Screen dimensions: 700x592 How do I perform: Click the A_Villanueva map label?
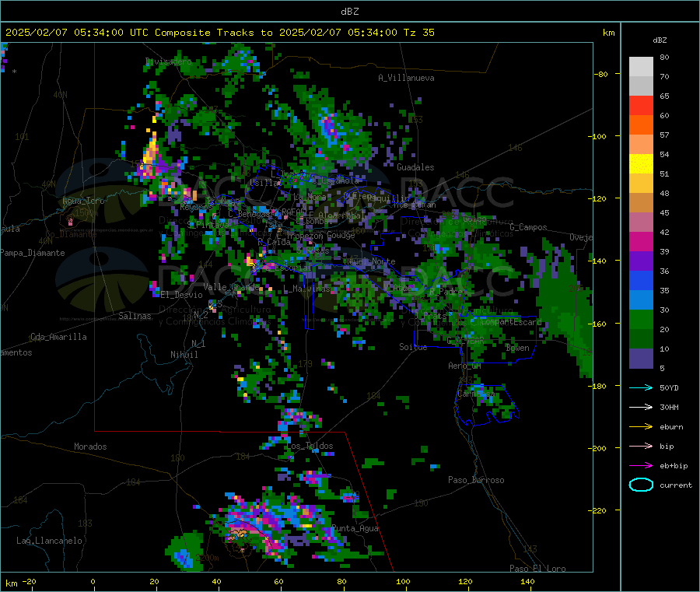406,78
